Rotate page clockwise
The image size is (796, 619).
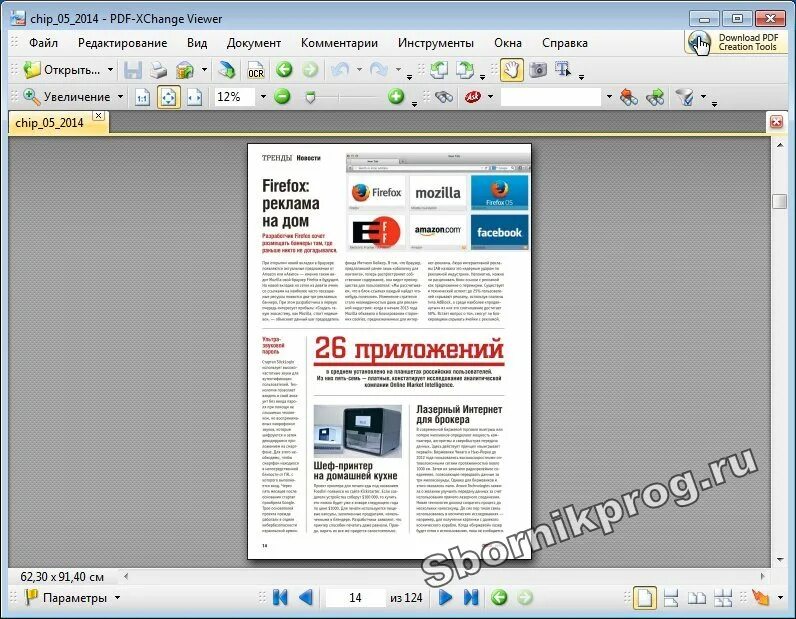pyautogui.click(x=465, y=70)
